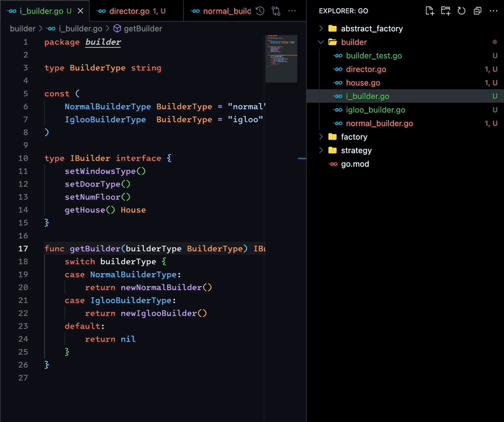Open more actions for the Explorer view
Viewport: 504px width, 422px height.
pyautogui.click(x=494, y=11)
